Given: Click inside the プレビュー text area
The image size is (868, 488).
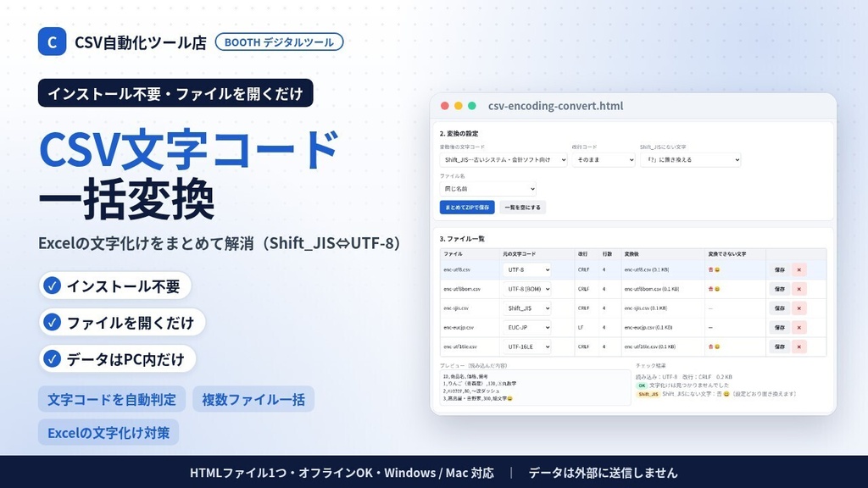Looking at the screenshot, I should click(x=535, y=387).
